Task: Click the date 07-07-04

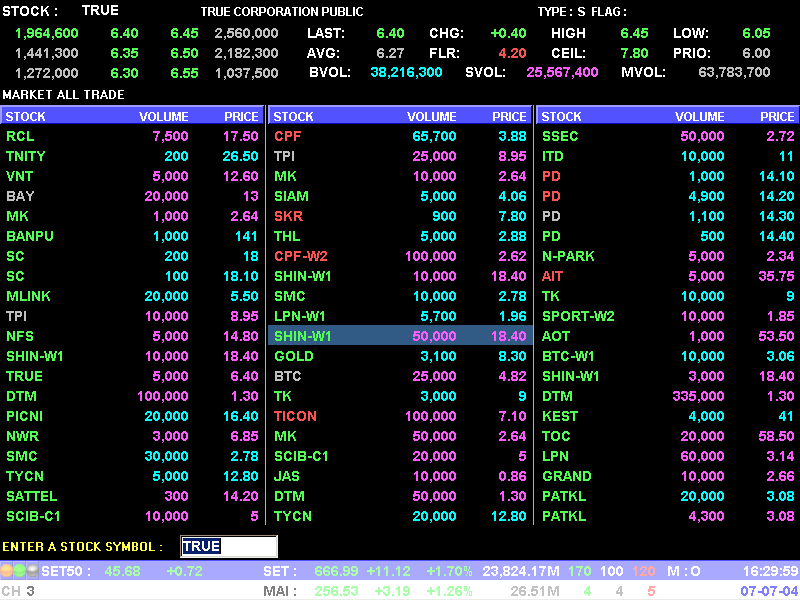Action: coord(769,591)
